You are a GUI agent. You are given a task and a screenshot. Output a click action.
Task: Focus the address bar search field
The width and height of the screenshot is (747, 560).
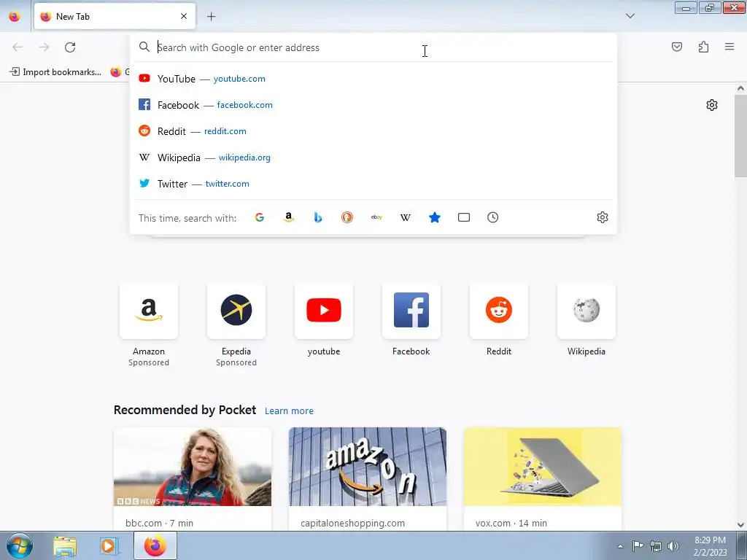(373, 47)
